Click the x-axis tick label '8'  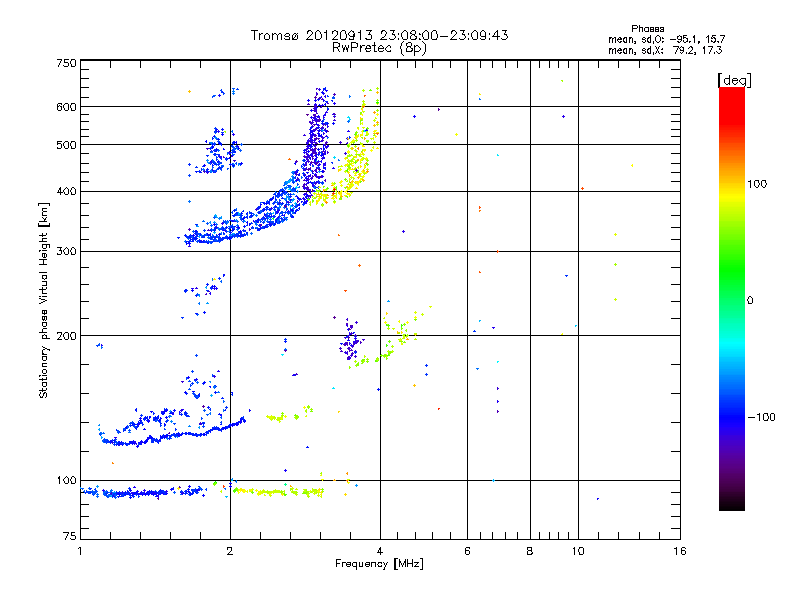(x=530, y=551)
